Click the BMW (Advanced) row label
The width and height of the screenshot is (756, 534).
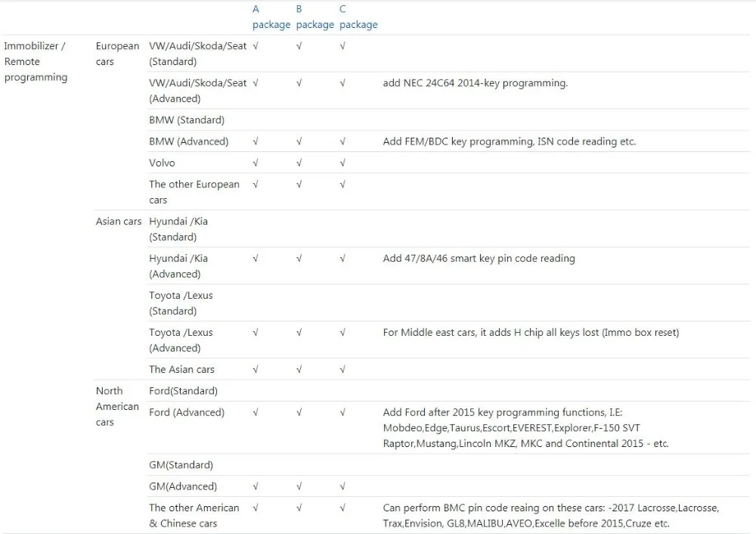(x=188, y=141)
